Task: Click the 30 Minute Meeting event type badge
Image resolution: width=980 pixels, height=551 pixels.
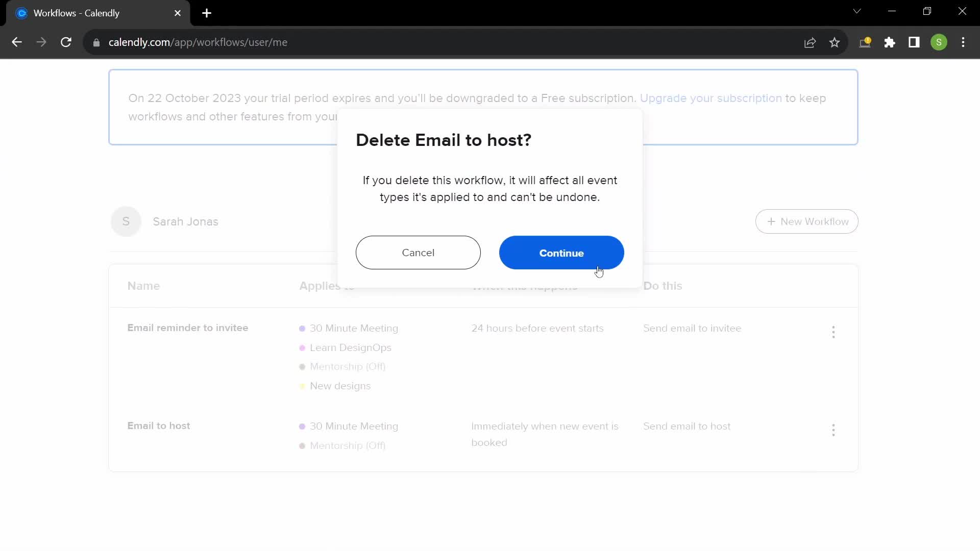Action: [353, 328]
